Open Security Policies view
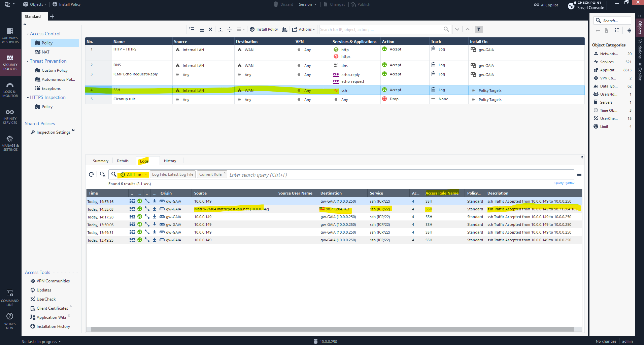Screen dimensions: 644x345 [10, 63]
